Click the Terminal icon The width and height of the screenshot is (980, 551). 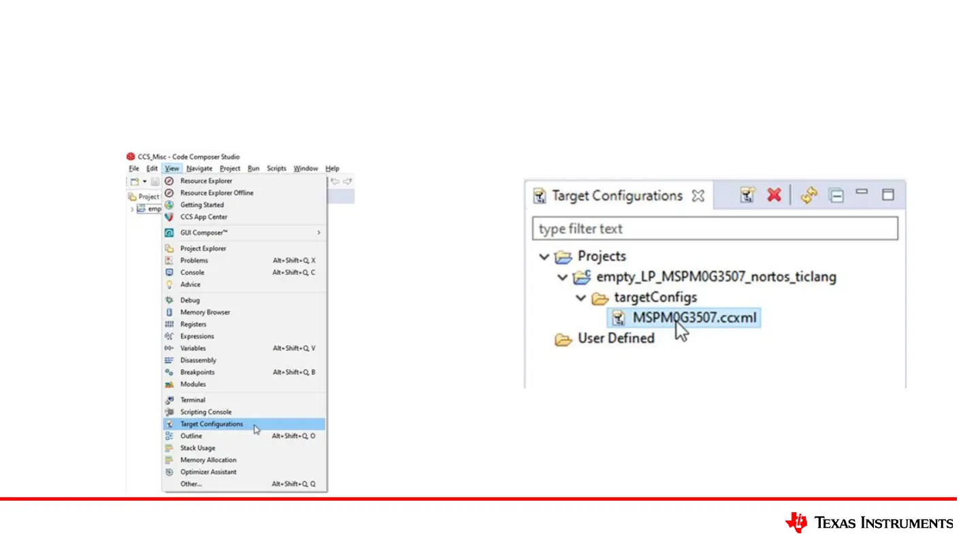(x=169, y=400)
